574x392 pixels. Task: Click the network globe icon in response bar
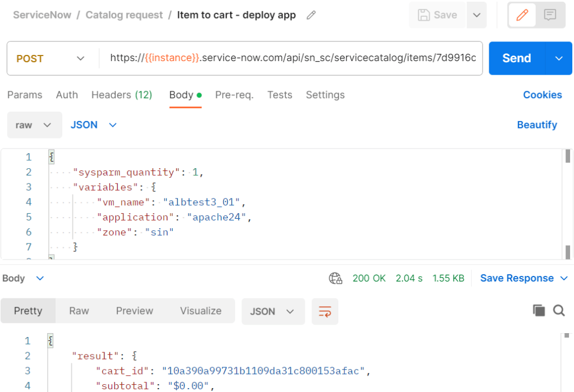click(335, 278)
